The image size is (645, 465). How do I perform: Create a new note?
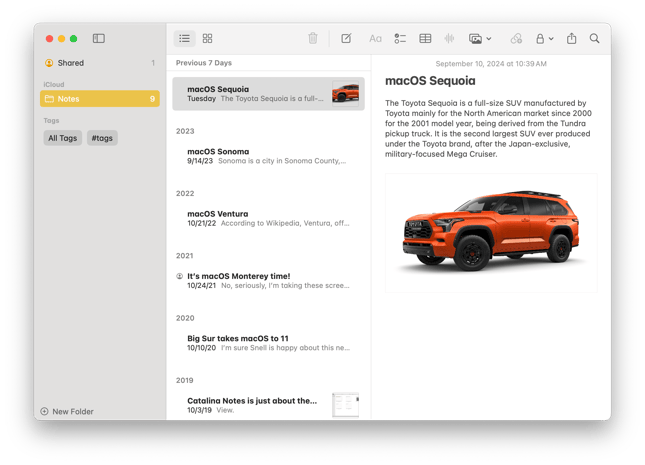[x=346, y=39]
